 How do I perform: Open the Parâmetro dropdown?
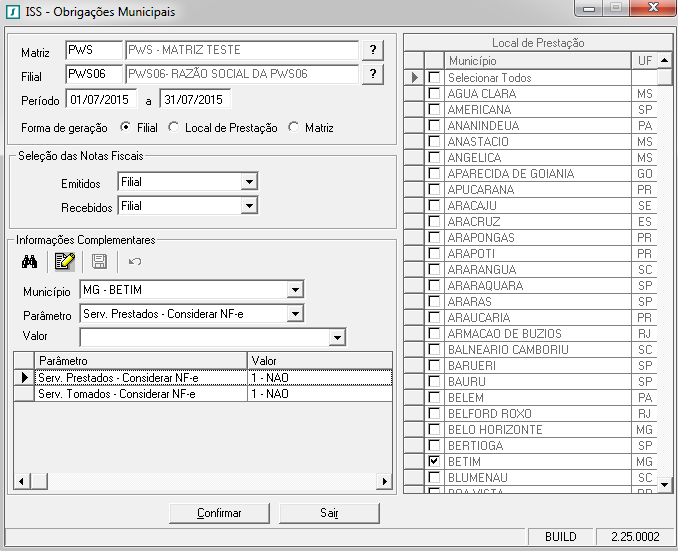click(295, 314)
